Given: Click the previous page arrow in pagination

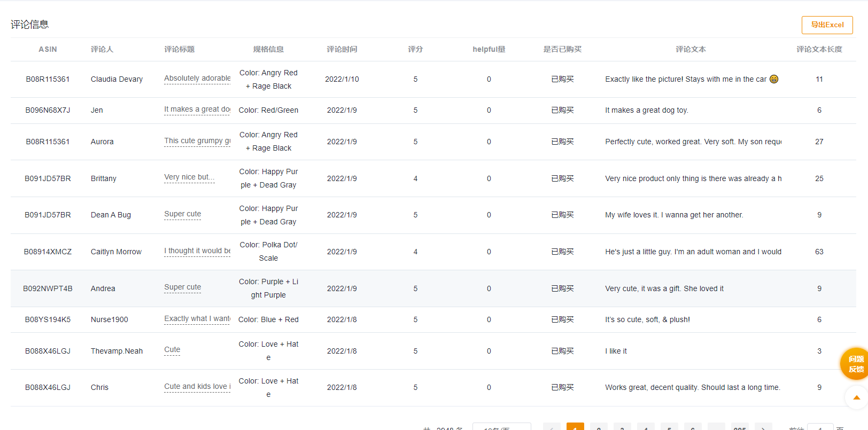Looking at the screenshot, I should (x=552, y=427).
